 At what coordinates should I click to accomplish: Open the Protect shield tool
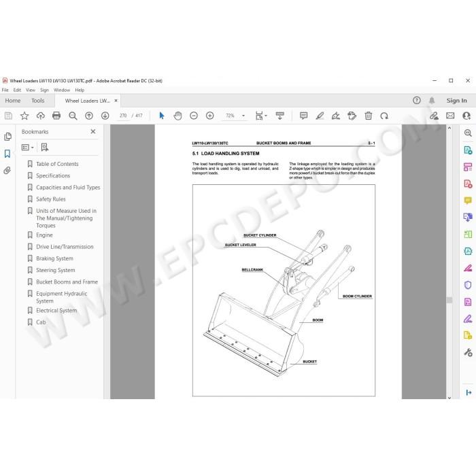(468, 285)
